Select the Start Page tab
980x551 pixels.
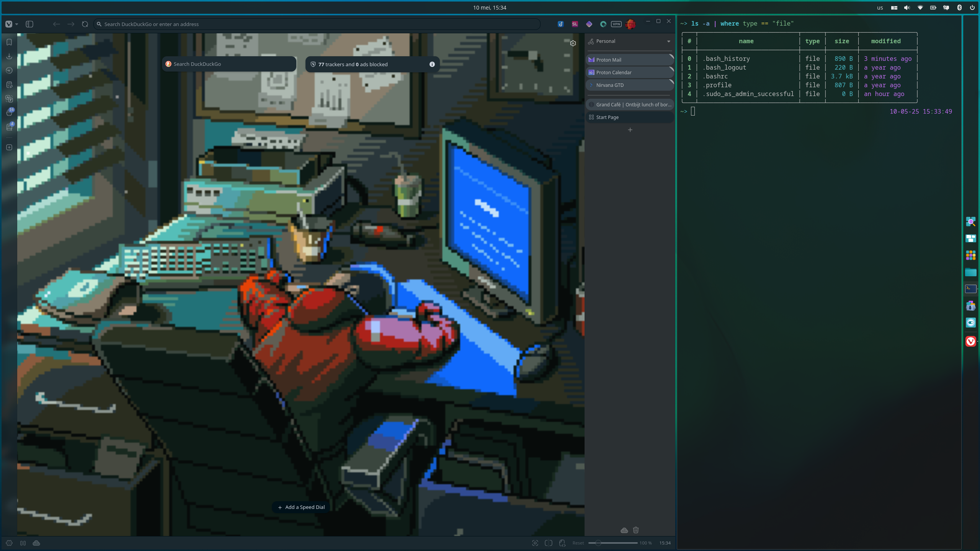[x=629, y=117]
